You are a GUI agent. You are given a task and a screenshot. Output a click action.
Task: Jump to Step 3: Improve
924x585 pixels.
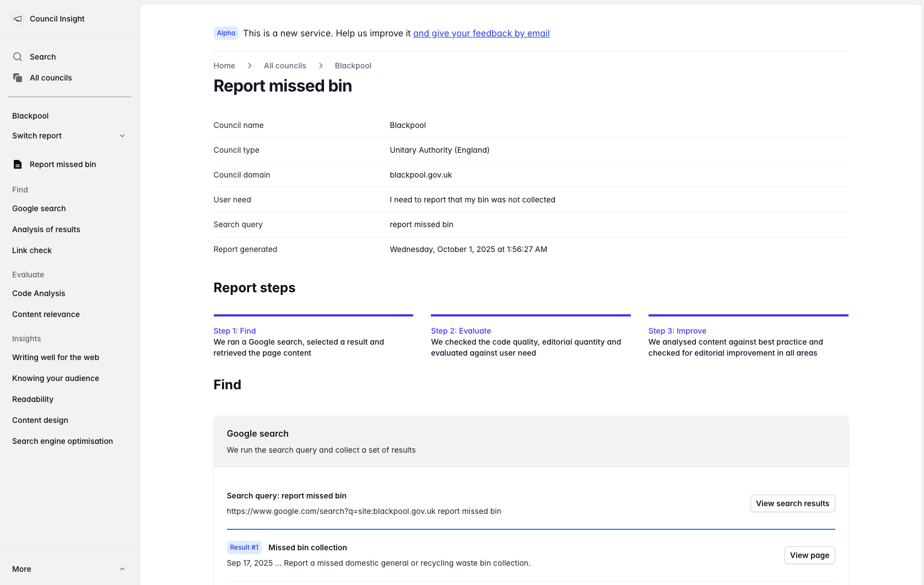[x=677, y=331]
